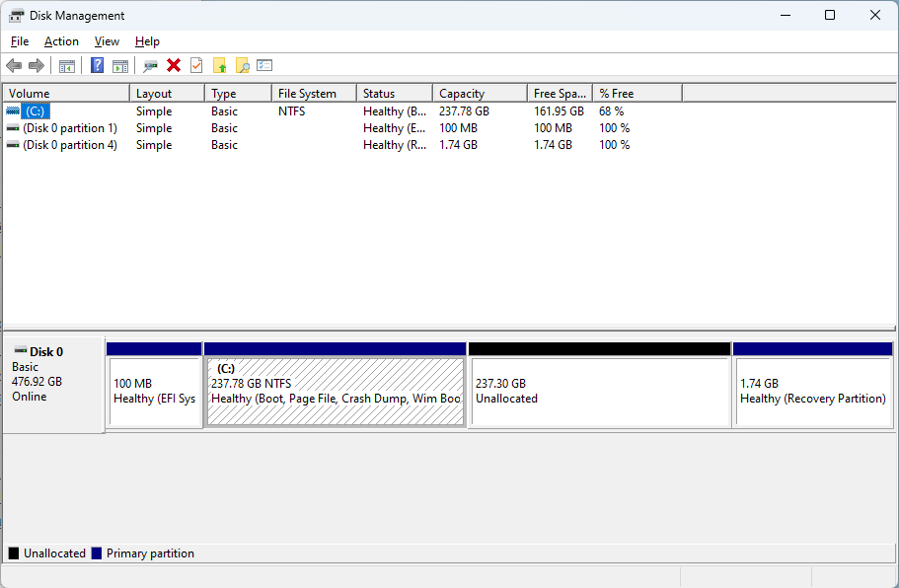Image resolution: width=899 pixels, height=588 pixels.
Task: Maximize the Disk Management window
Action: 830,15
